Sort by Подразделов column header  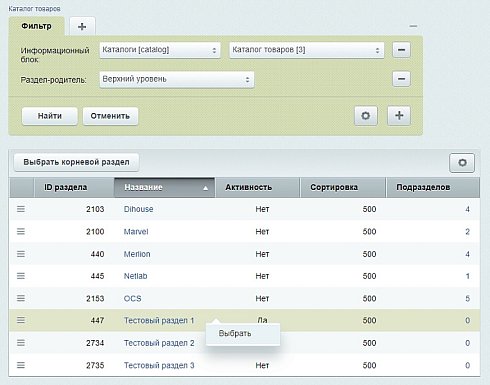tap(423, 187)
